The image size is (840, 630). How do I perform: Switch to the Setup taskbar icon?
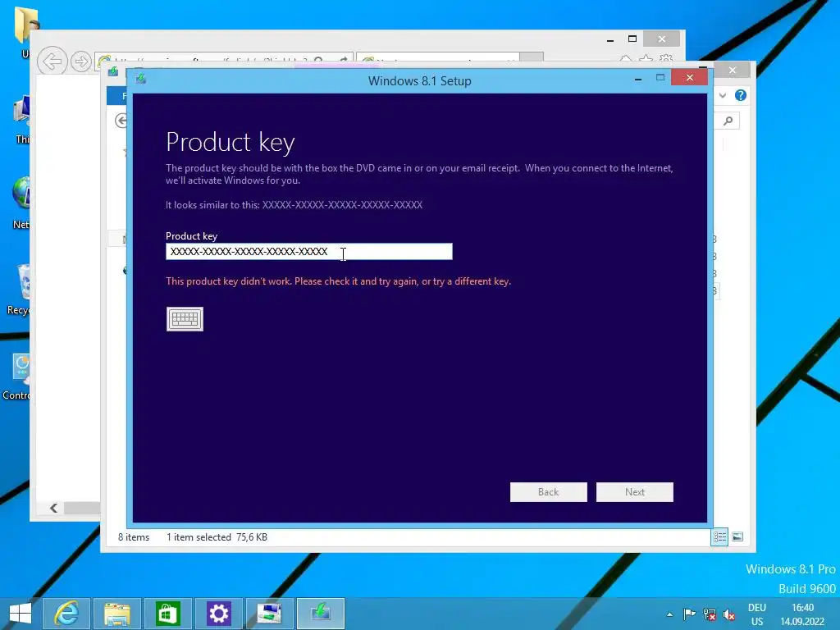(x=321, y=614)
